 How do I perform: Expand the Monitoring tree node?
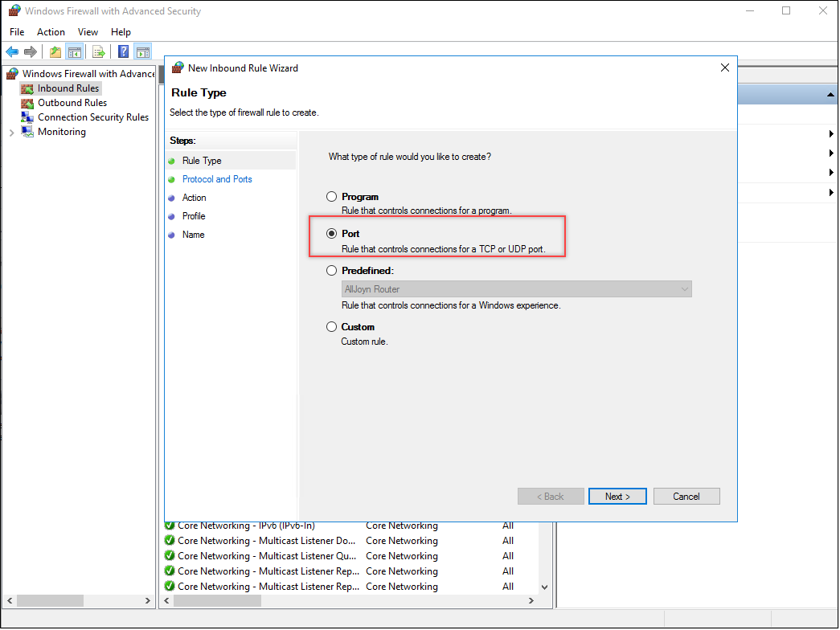point(11,132)
